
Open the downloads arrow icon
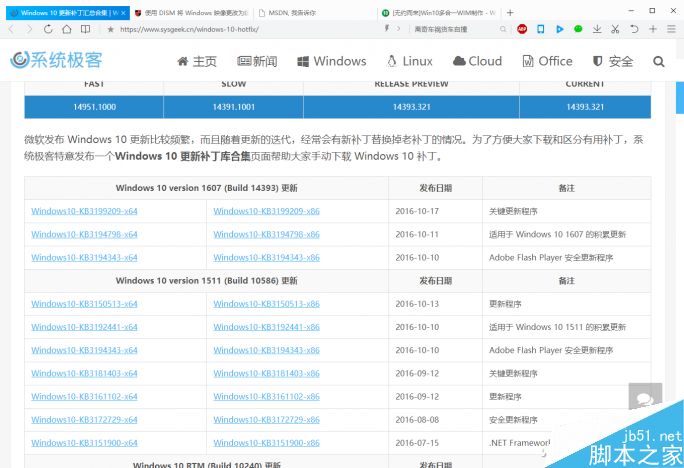point(597,29)
